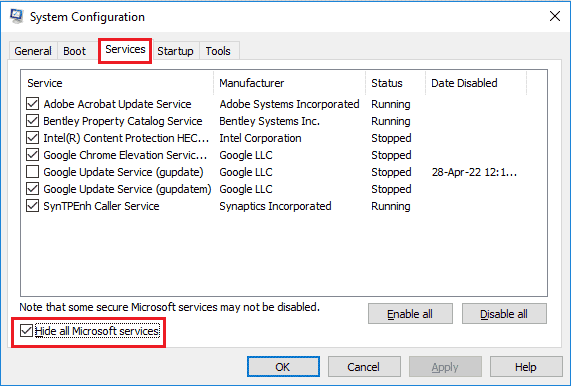This screenshot has height=386, width=571.
Task: Open the Tools tab
Action: click(x=218, y=51)
